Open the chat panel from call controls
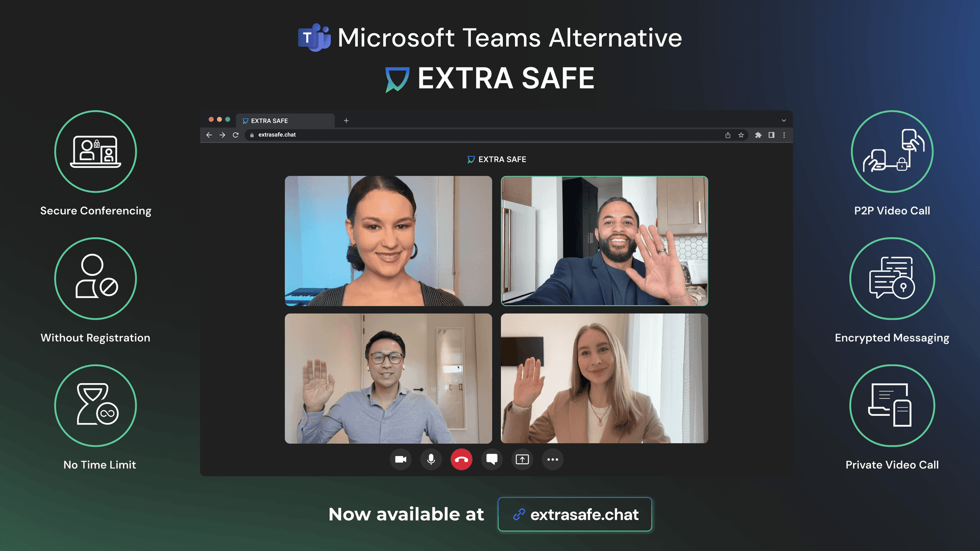Screen dimensions: 980x551 (492, 459)
